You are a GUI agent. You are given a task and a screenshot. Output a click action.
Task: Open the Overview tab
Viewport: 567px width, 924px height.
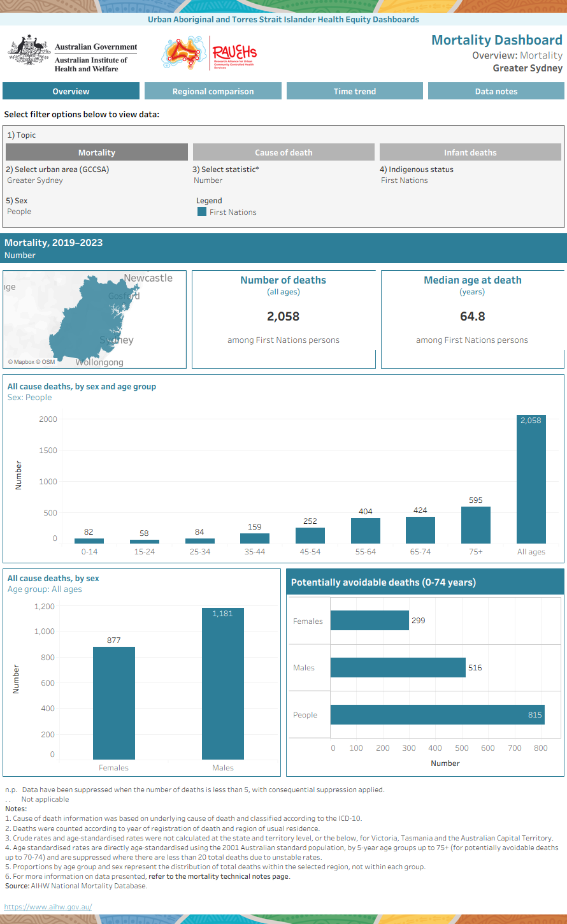[71, 91]
